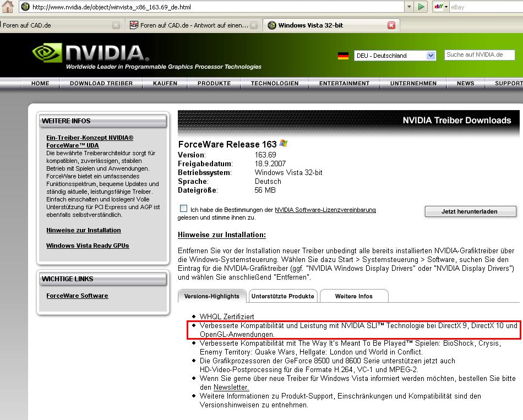Click the 'NVIDIA Treiber Downloads' banner title
The height and width of the screenshot is (420, 523).
(456, 121)
